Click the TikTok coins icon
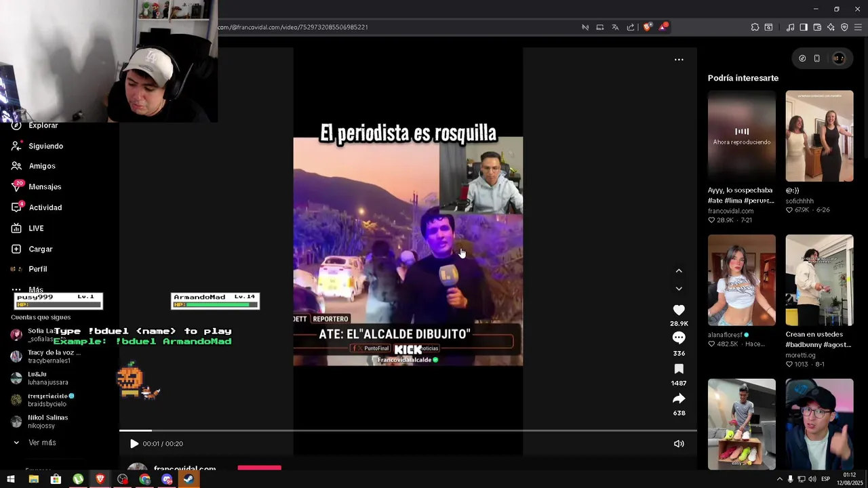868x488 pixels. tap(802, 58)
